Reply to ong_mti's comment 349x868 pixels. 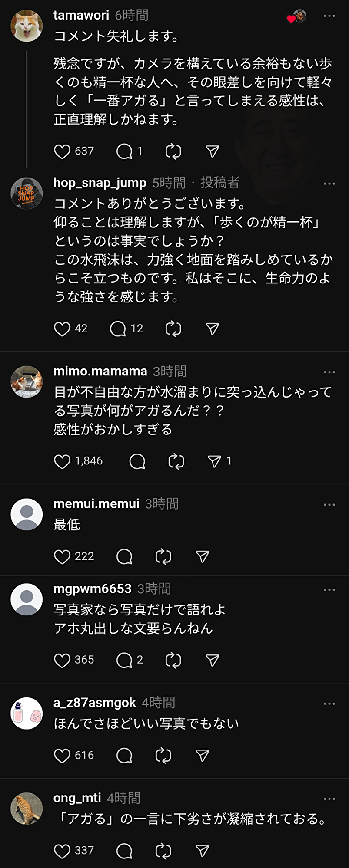click(124, 851)
